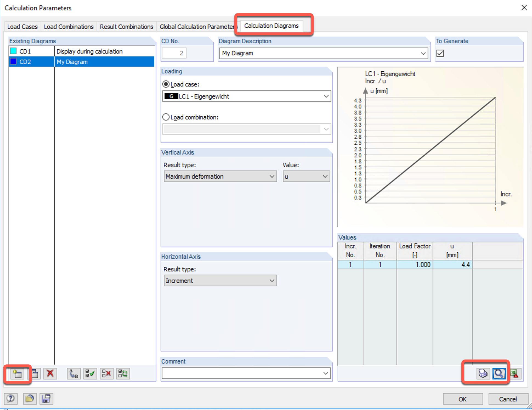The width and height of the screenshot is (532, 410).
Task: Click the blue CD2 color swatch
Action: (x=13, y=62)
